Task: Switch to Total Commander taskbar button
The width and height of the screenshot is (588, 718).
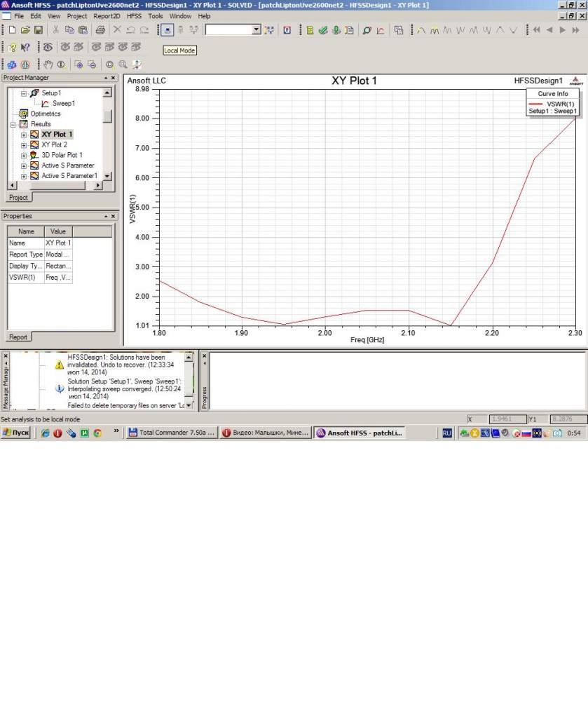Action: coord(172,433)
